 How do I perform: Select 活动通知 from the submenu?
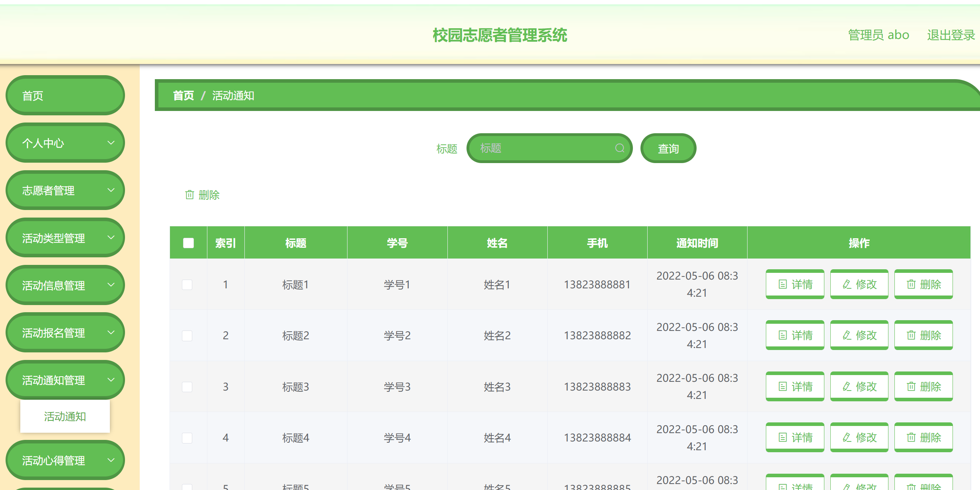tap(65, 416)
